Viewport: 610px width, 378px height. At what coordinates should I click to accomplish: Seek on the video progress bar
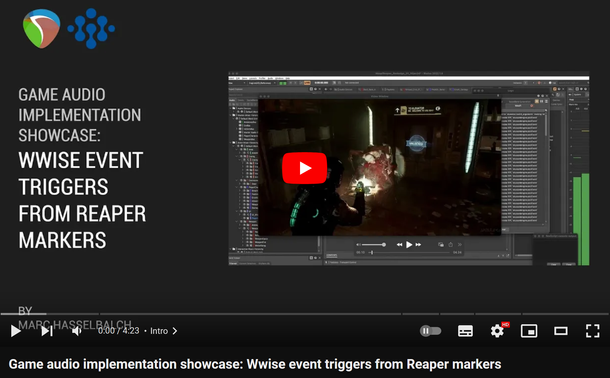(x=305, y=313)
